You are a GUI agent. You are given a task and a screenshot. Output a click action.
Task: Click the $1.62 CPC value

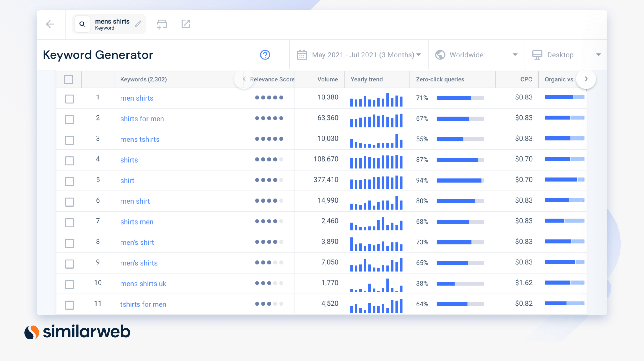(524, 283)
